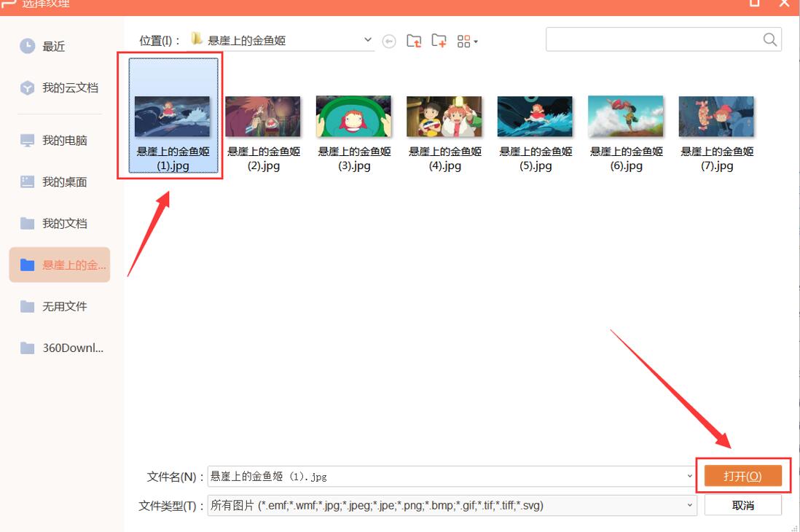This screenshot has width=800, height=532.
Task: Click the search magnifier icon
Action: pyautogui.click(x=769, y=39)
